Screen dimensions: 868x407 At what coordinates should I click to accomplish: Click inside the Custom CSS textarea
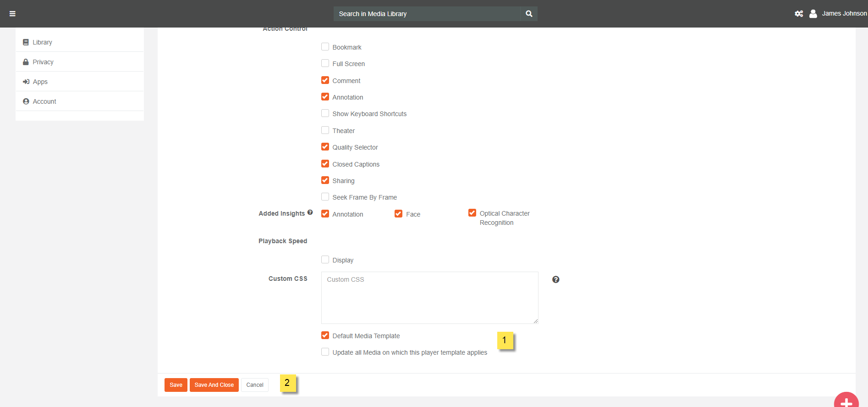coord(429,298)
